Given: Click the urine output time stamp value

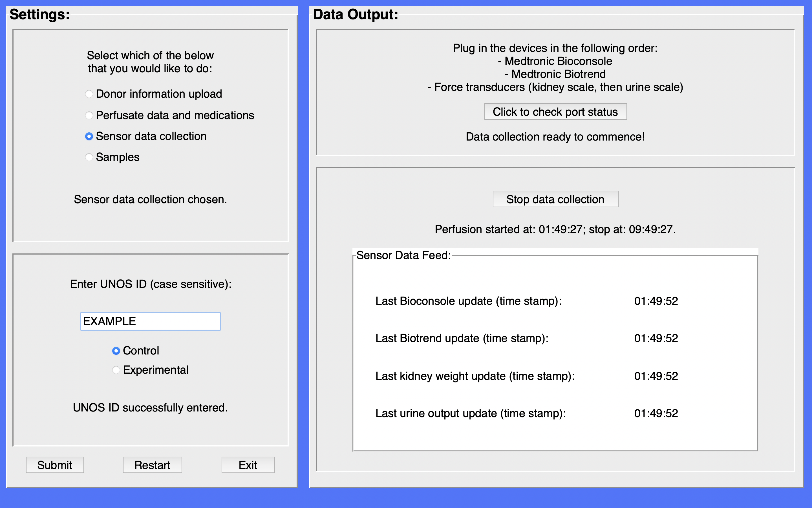Looking at the screenshot, I should [656, 413].
